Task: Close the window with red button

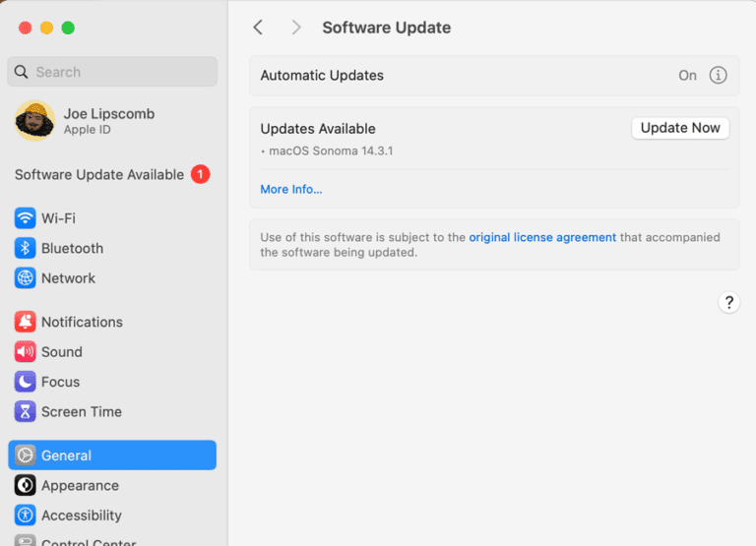Action: (x=25, y=28)
